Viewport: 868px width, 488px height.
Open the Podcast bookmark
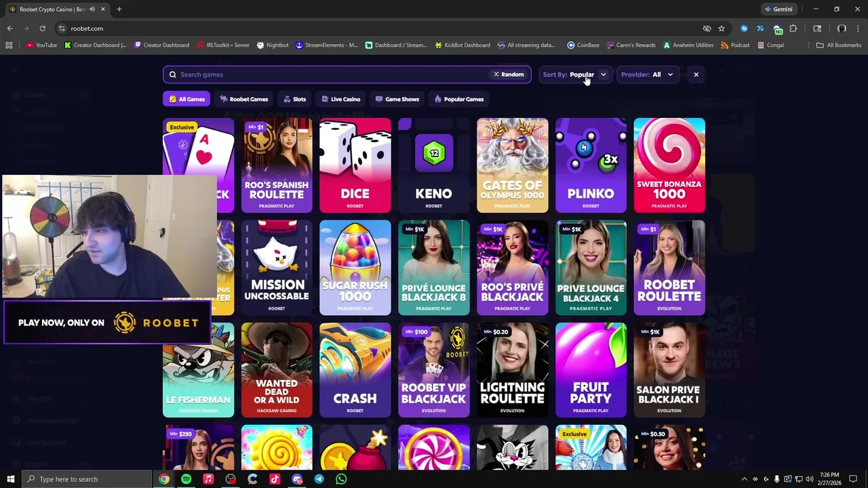pyautogui.click(x=735, y=45)
